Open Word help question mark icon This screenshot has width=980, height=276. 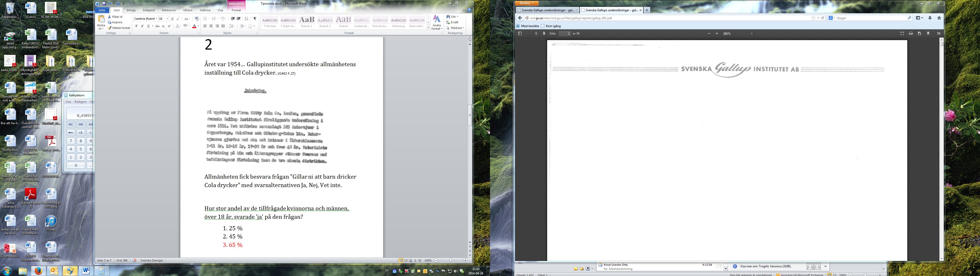point(470,10)
